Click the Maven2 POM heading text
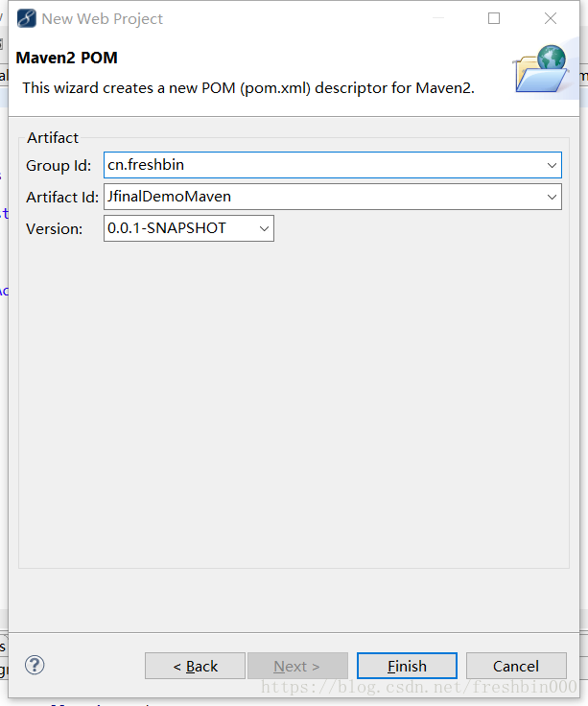588x706 pixels. pos(66,59)
